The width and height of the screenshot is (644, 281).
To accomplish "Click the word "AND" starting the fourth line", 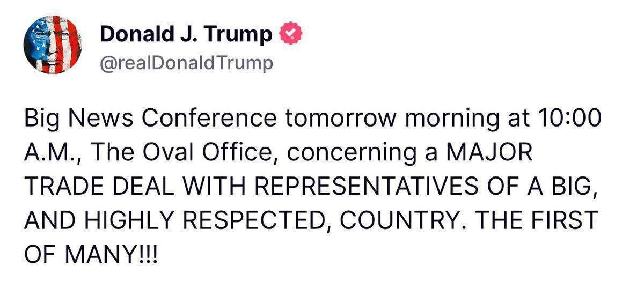I will tap(47, 220).
